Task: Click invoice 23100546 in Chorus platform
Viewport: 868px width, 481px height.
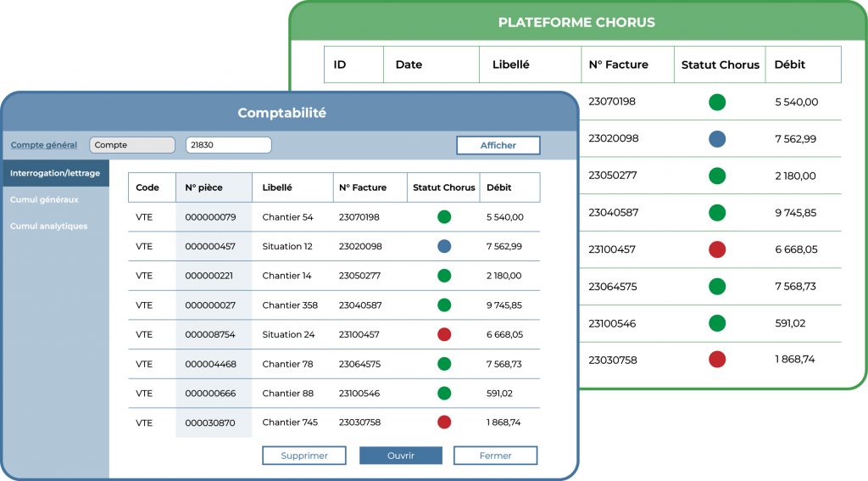Action: tap(612, 323)
